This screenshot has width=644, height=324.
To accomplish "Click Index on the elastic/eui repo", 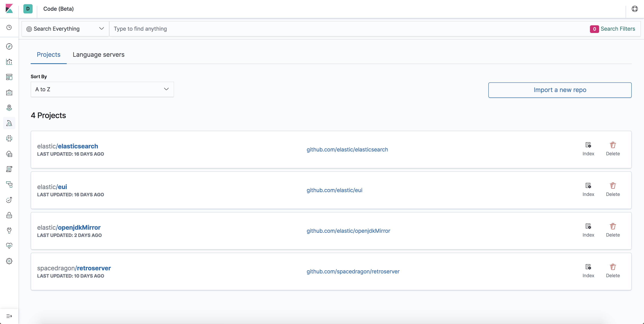I will coord(588,189).
